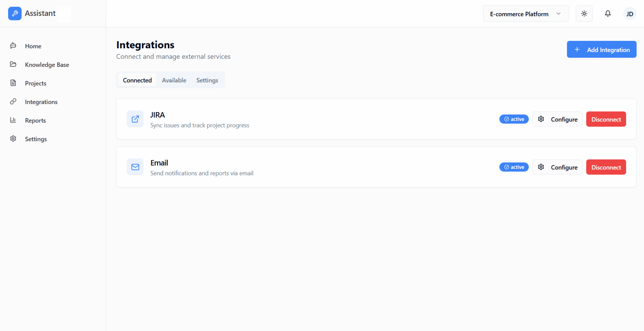Screen dimensions: 644x331
Task: Open the JD user avatar menu
Action: [629, 14]
